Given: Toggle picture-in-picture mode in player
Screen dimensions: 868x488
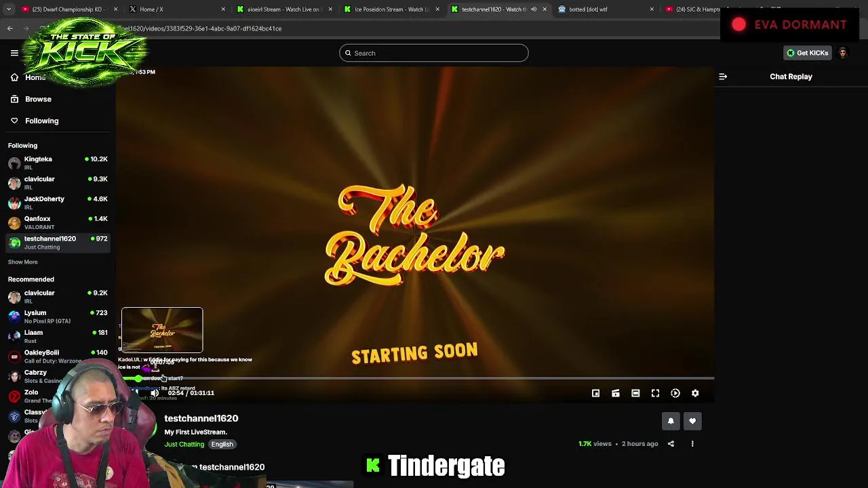Looking at the screenshot, I should tap(595, 393).
